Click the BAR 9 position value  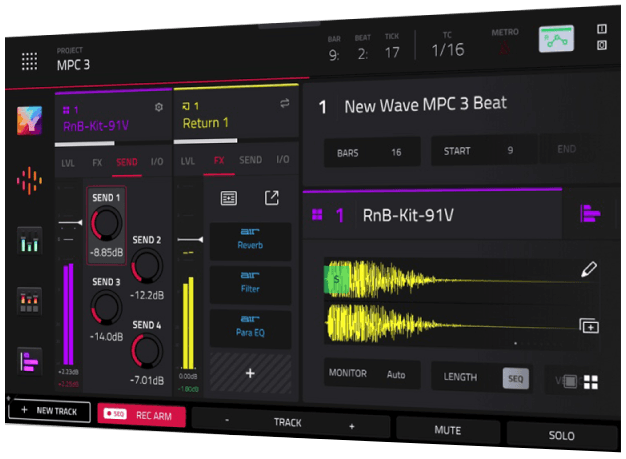(334, 55)
